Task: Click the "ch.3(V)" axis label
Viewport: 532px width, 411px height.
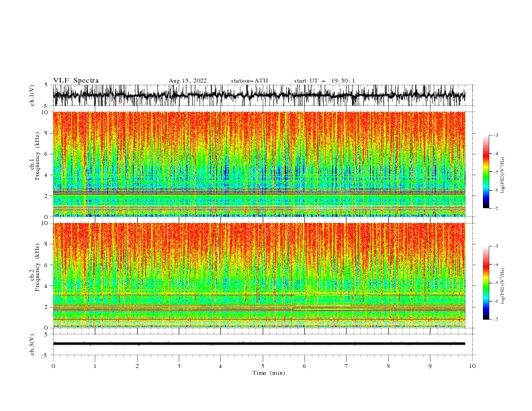Action: 32,345
